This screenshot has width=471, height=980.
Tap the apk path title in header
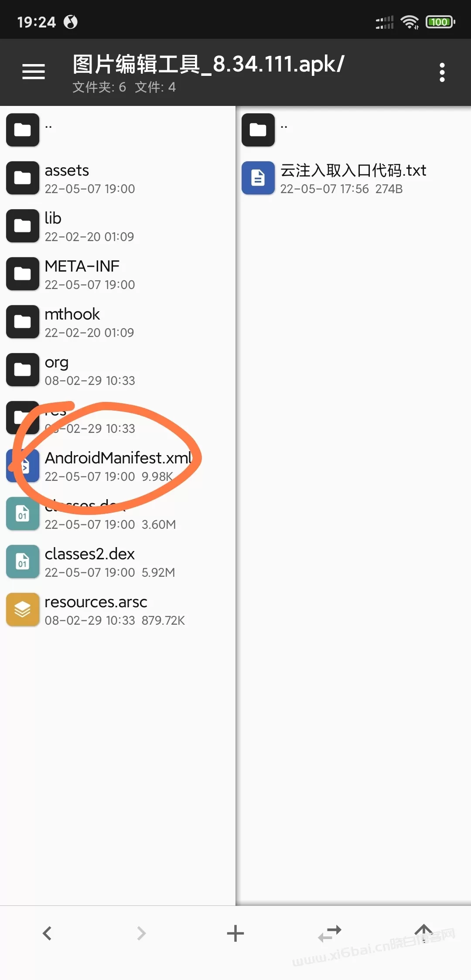[x=208, y=65]
